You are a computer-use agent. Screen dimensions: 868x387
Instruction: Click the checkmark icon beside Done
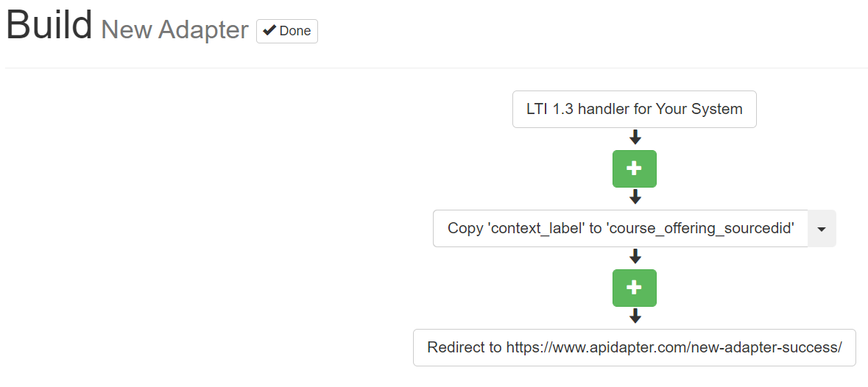(269, 31)
